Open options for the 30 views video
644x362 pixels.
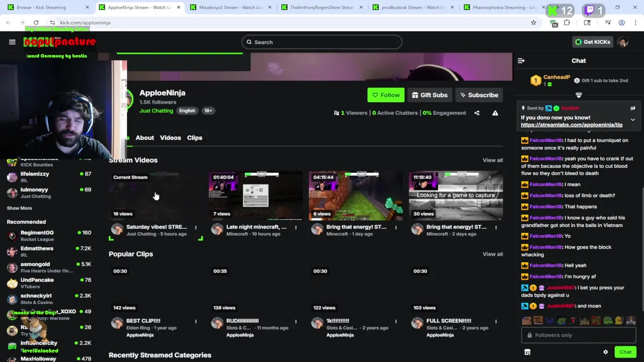click(496, 228)
